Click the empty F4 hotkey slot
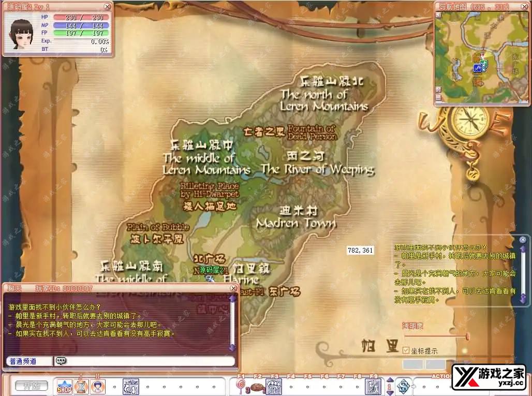This screenshot has width=532, height=396. point(291,387)
